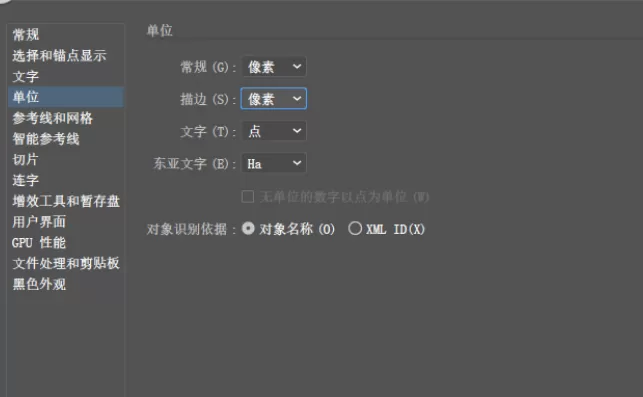Switch to 文字 category in sidebar

(66, 77)
